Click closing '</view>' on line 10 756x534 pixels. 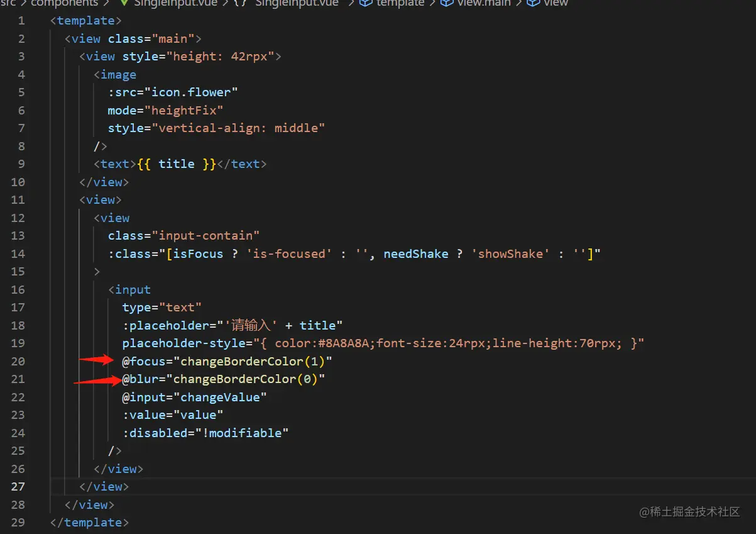[x=104, y=182]
